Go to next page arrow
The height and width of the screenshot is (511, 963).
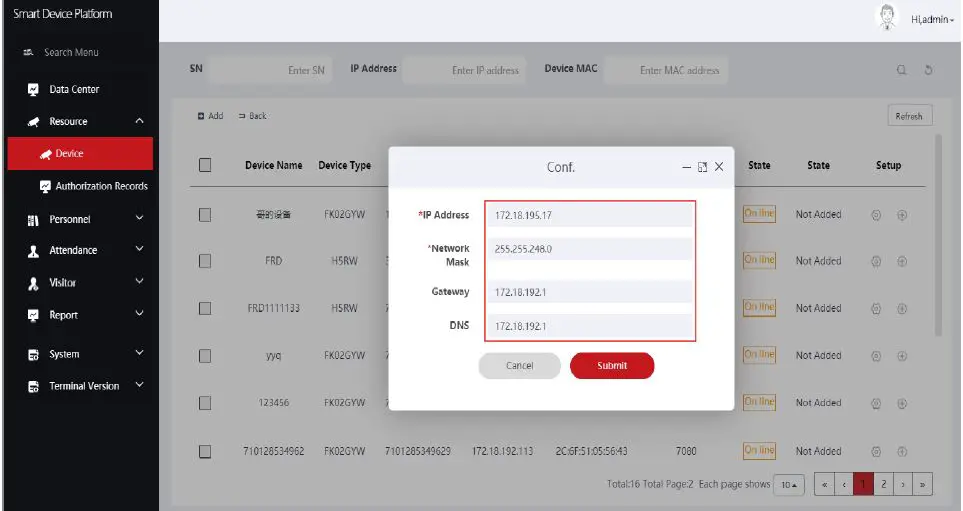903,485
